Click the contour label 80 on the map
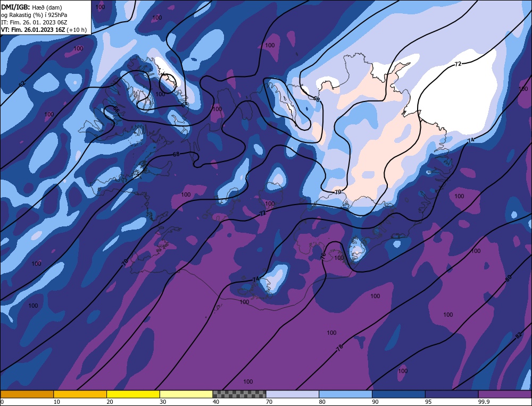Image resolution: width=532 pixels, height=406 pixels. [508, 278]
